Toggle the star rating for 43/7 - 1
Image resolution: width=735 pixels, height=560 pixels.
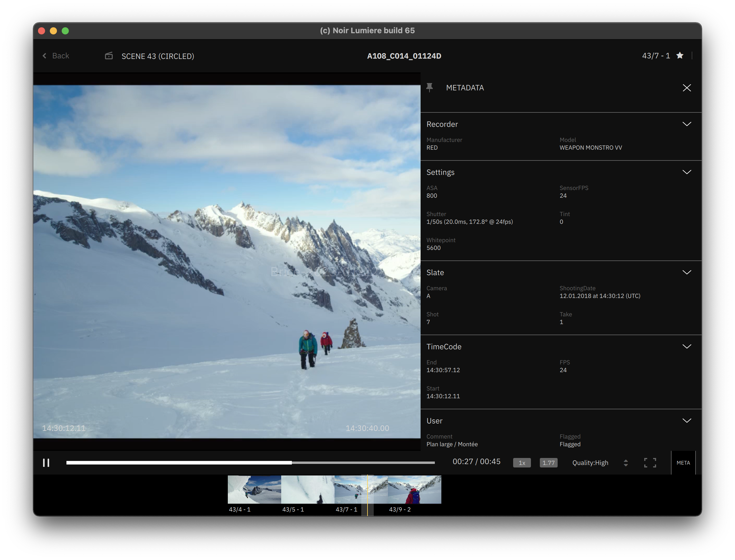point(680,56)
